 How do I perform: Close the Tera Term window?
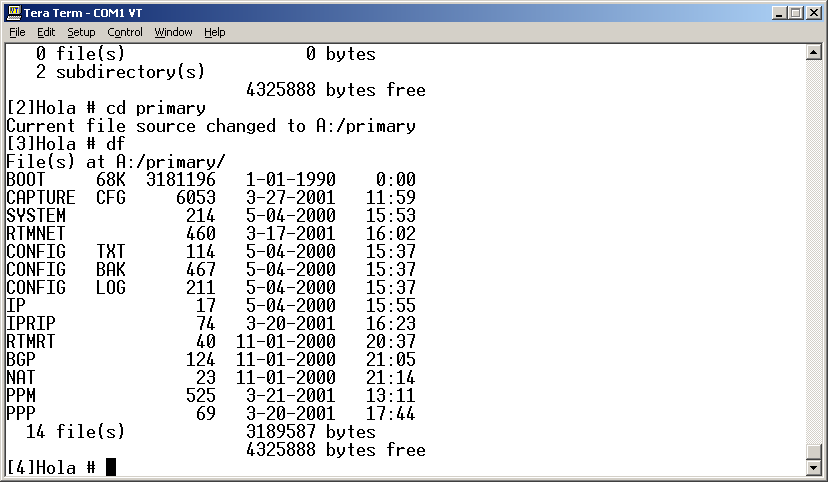813,13
